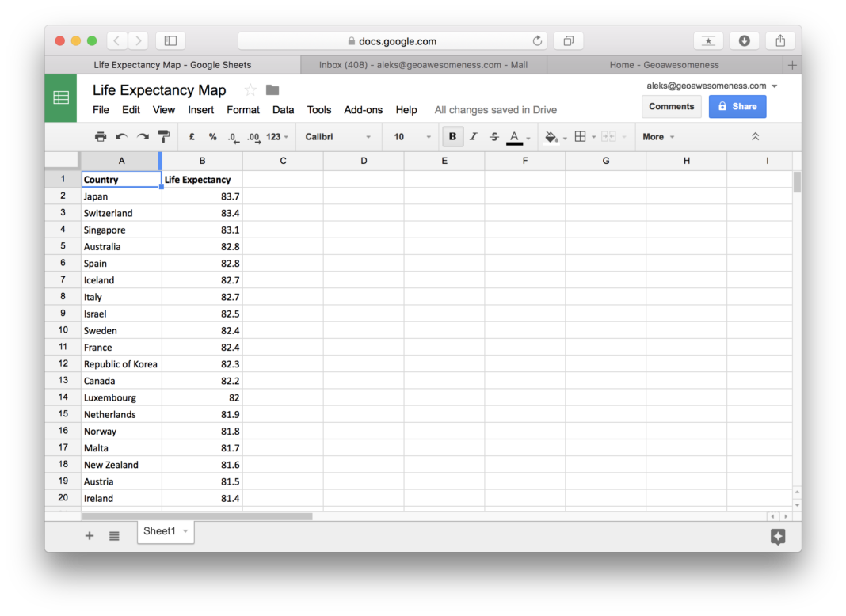Open the Explore button at bottom right
The image size is (846, 616).
777,537
